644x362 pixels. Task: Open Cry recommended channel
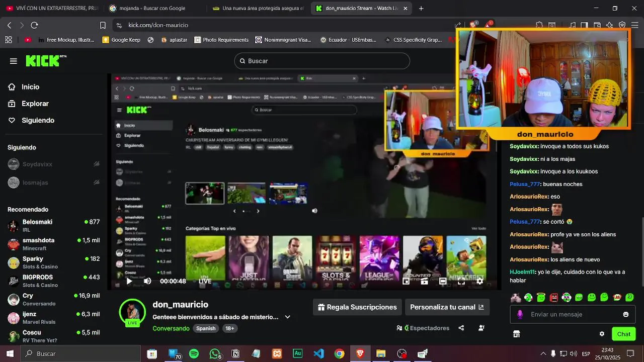coord(54,299)
